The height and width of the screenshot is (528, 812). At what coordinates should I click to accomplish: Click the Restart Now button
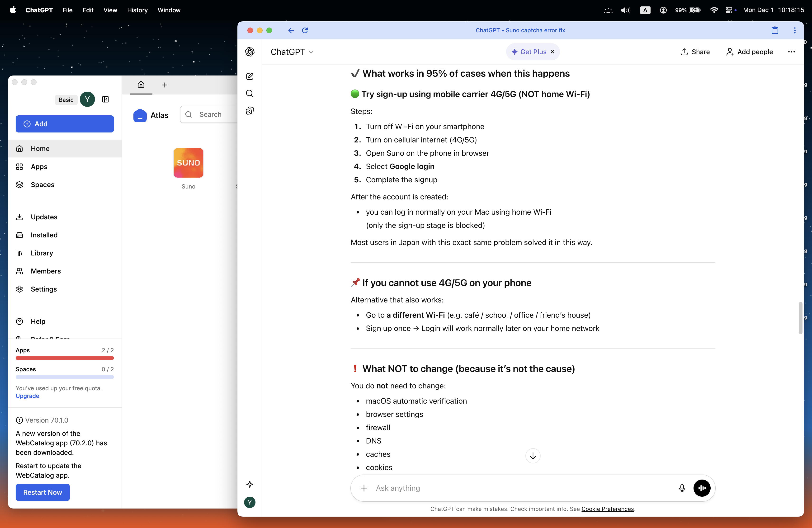coord(43,492)
